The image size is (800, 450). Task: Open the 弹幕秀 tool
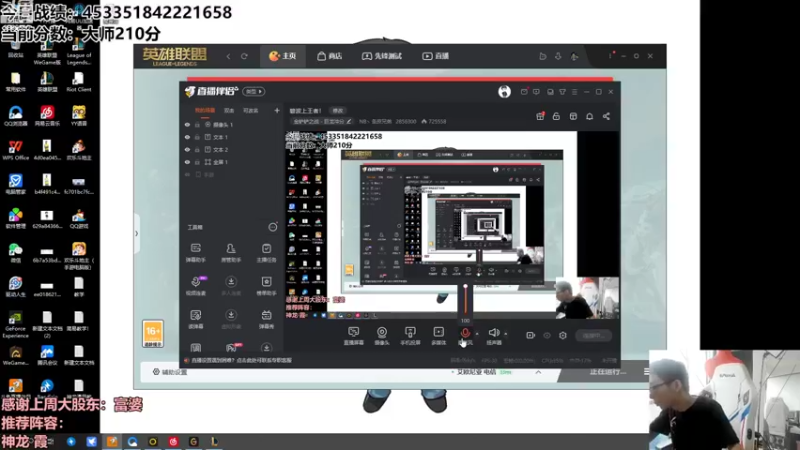[266, 319]
